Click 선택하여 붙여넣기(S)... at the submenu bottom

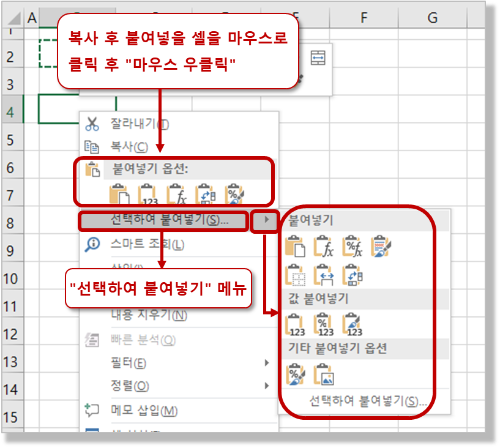click(368, 401)
